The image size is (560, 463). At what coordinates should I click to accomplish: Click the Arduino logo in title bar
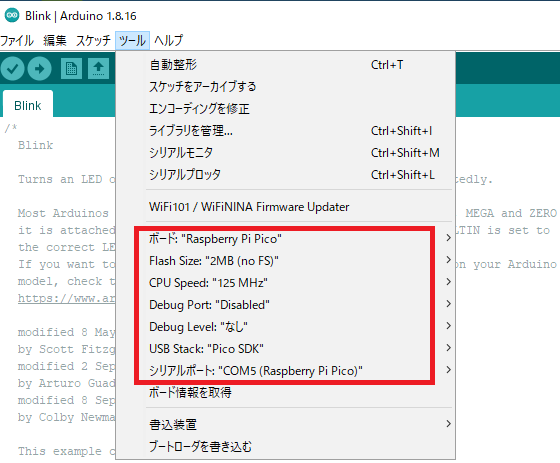tap(12, 15)
